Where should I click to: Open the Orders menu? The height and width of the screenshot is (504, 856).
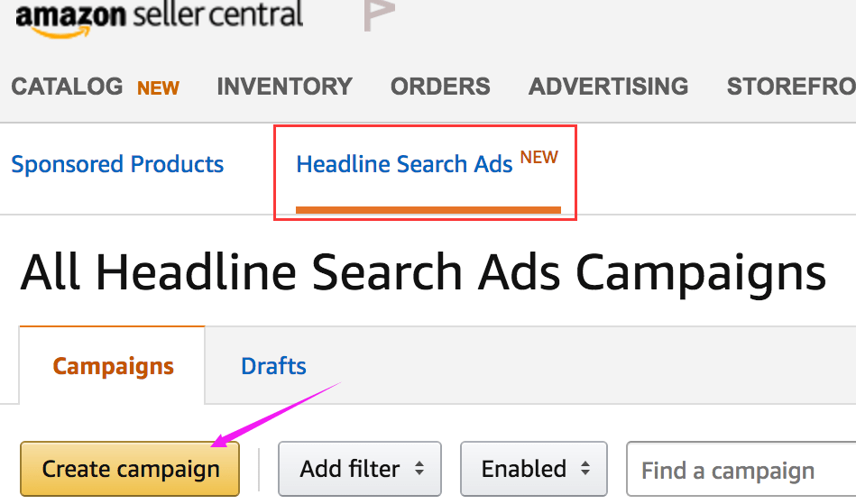(x=440, y=87)
